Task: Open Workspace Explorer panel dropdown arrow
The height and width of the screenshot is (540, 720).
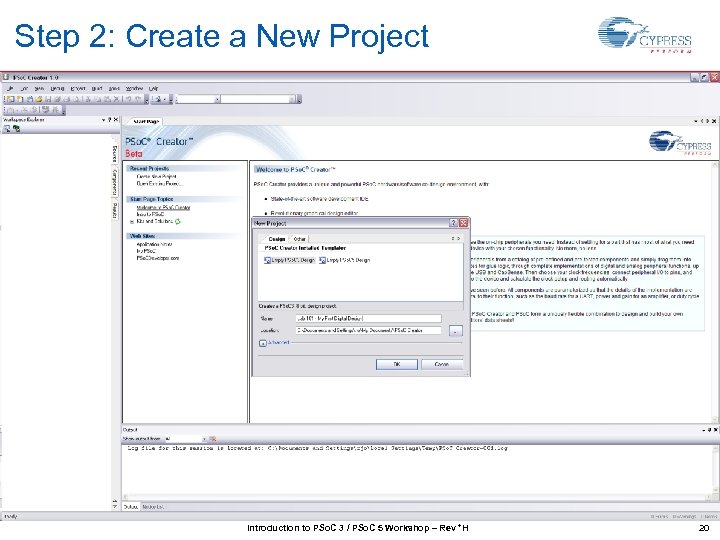Action: [x=103, y=120]
